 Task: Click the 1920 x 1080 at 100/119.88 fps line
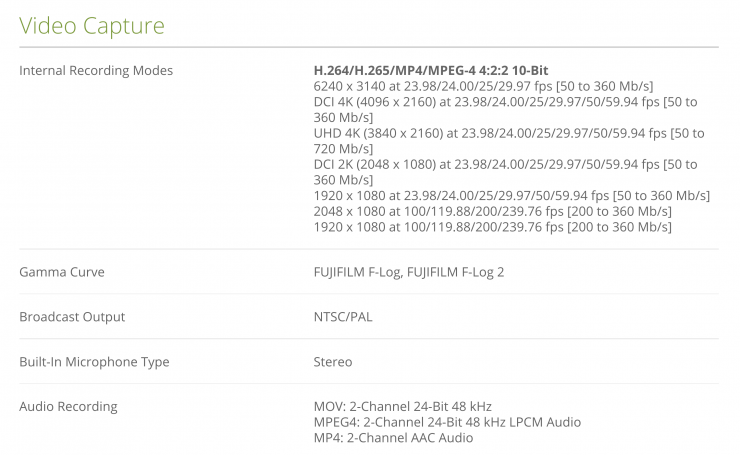pyautogui.click(x=492, y=227)
